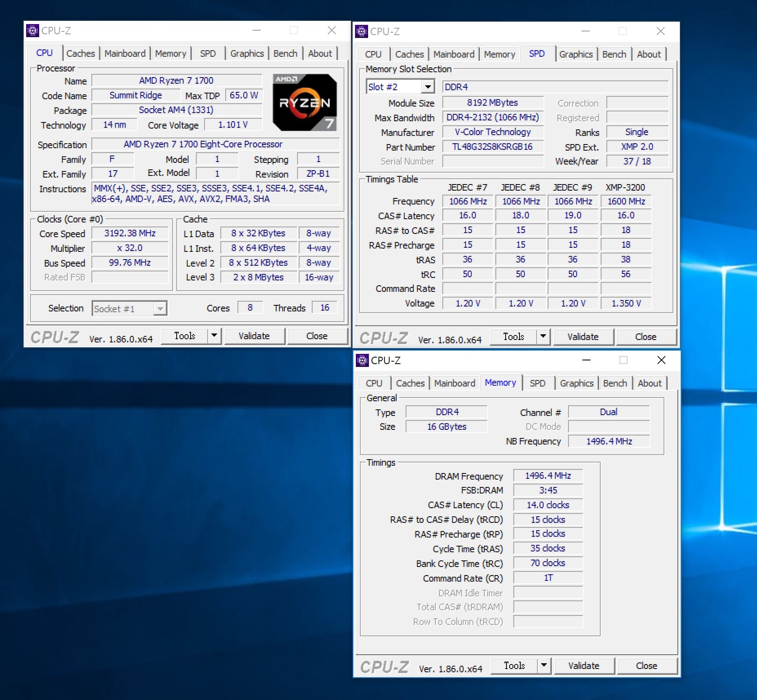Click Tools button in the CPU window
Viewport: 757px width, 700px height.
(x=184, y=336)
